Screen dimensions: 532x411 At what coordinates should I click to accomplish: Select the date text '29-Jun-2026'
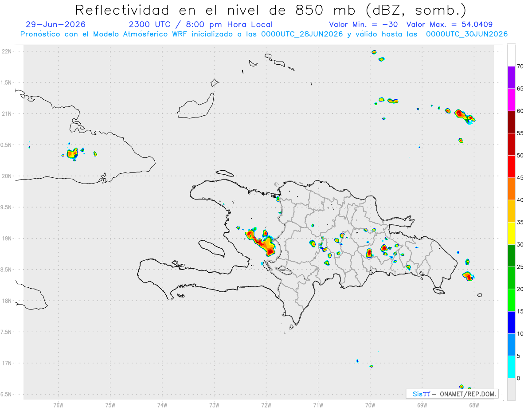(56, 24)
